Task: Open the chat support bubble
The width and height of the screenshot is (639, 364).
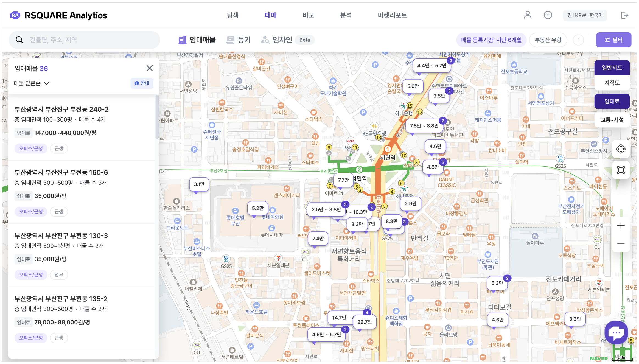Action: point(616,332)
